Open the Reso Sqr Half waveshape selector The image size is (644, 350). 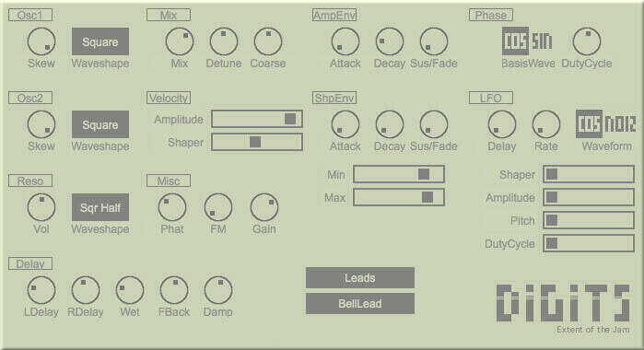tap(100, 207)
